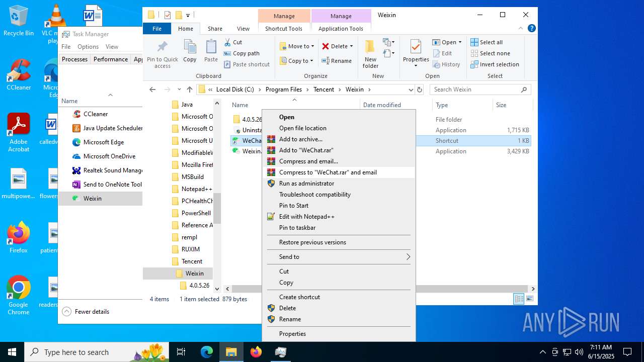
Task: Open Options menu in Task Manager
Action: (x=88, y=47)
